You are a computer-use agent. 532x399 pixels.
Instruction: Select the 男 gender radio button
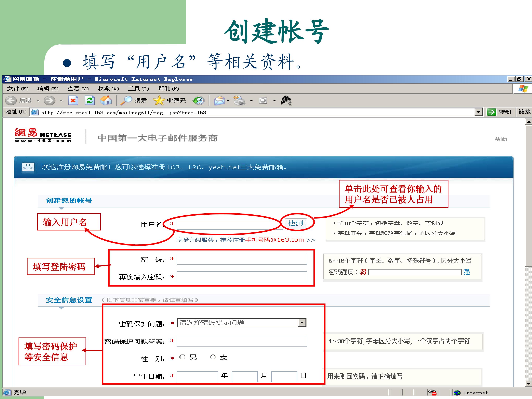(x=182, y=357)
